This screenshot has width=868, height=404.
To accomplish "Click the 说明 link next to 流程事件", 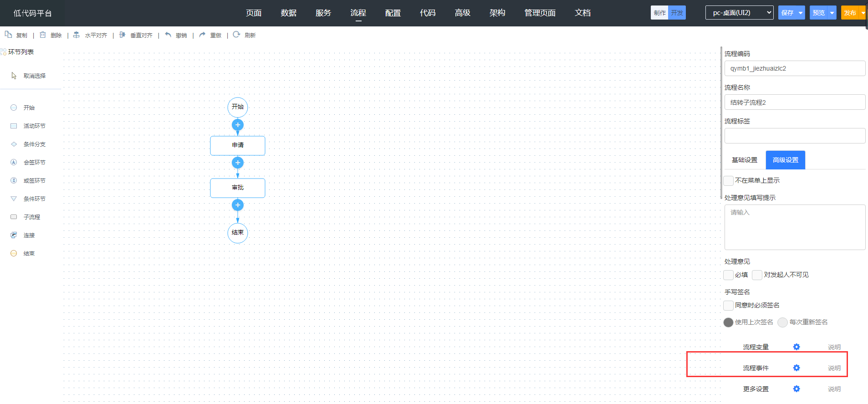I will [x=834, y=368].
